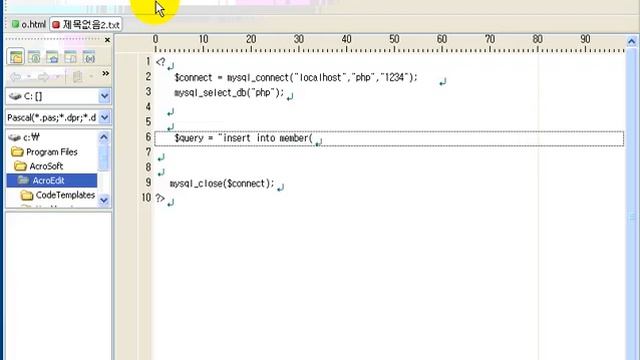Click line number 10 in gutter
640x360 pixels.
pyautogui.click(x=146, y=198)
